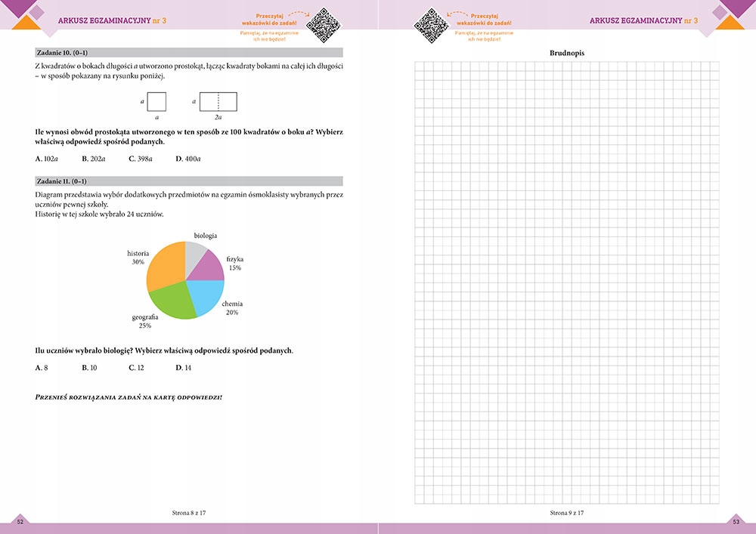The height and width of the screenshot is (534, 756).
Task: Select answer 'C. 12' in Zadanie 11
Action: (x=136, y=367)
